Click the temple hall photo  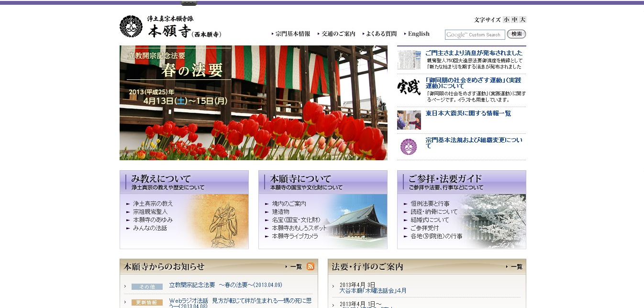coord(356,222)
